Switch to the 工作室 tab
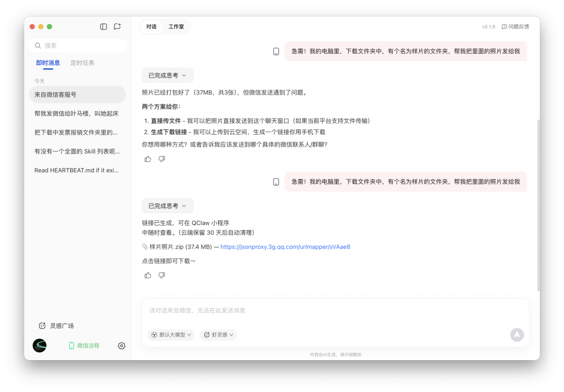Image resolution: width=564 pixels, height=392 pixels. [177, 26]
